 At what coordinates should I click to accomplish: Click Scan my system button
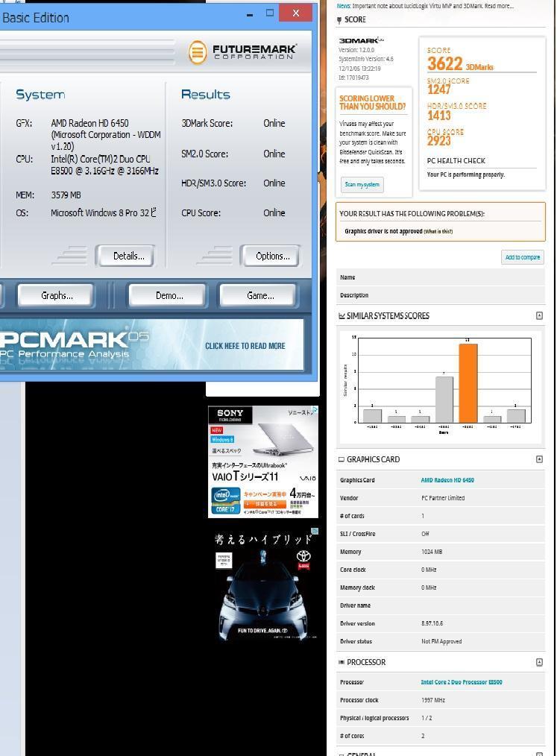coord(362,185)
